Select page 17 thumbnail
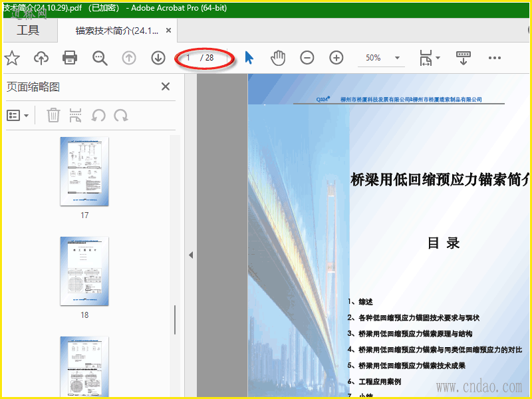Screen dimensions: 532x399 pos(84,172)
